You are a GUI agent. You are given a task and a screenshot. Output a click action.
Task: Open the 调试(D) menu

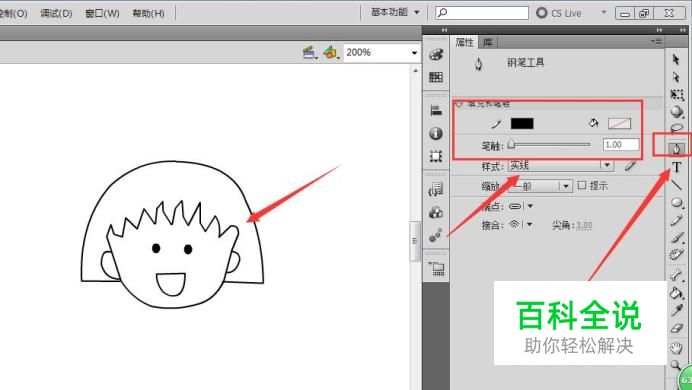coord(56,13)
